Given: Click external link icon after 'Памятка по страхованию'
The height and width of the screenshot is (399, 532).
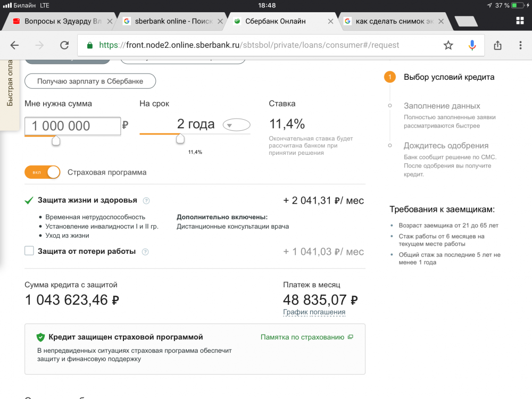Looking at the screenshot, I should 351,337.
